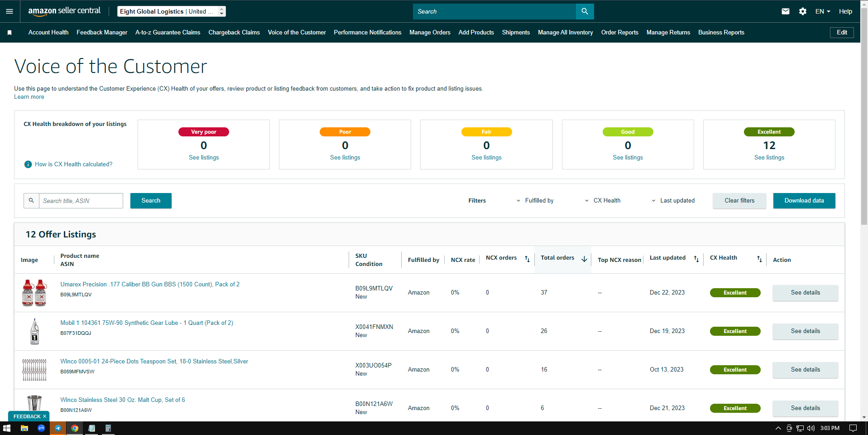Image resolution: width=868 pixels, height=435 pixels.
Task: Open the hamburger navigation menu
Action: tap(10, 11)
